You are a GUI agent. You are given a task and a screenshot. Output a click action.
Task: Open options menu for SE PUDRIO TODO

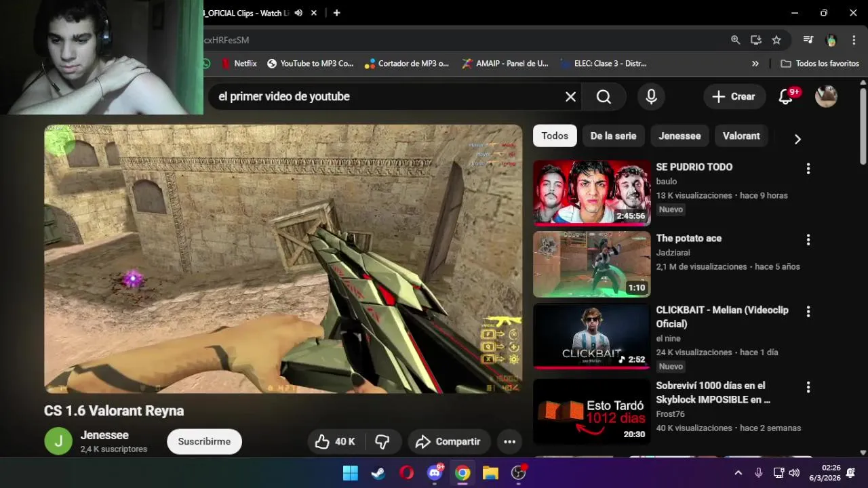808,168
